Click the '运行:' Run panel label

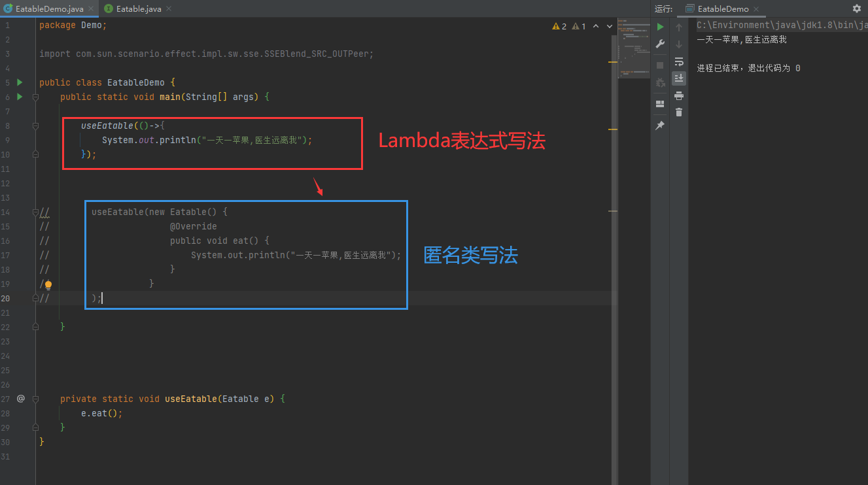(x=664, y=9)
